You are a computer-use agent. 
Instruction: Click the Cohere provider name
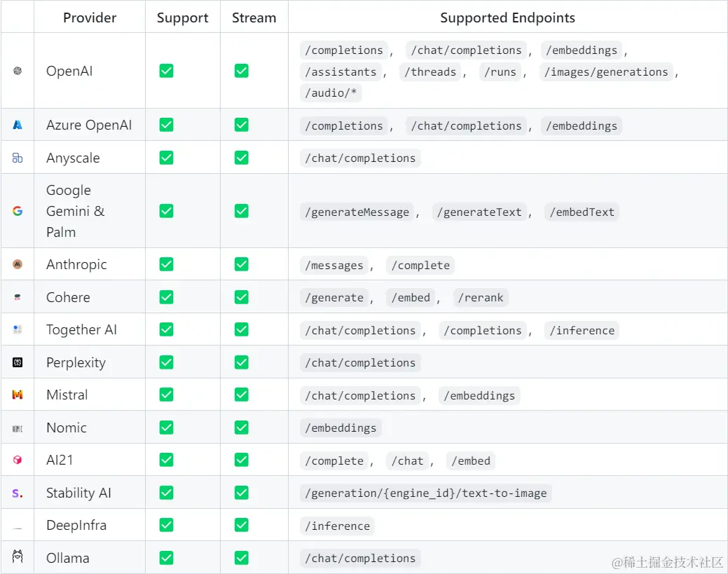point(68,297)
